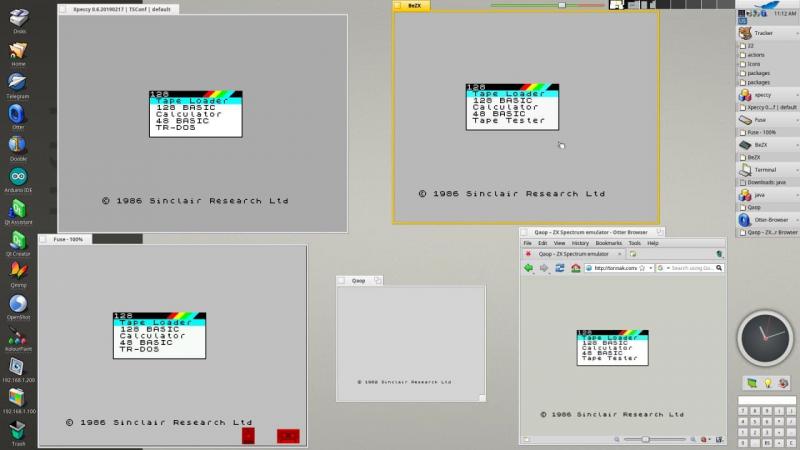Image resolution: width=800 pixels, height=450 pixels.
Task: Adjust the browser zoom slider in status bar
Action: (x=645, y=439)
